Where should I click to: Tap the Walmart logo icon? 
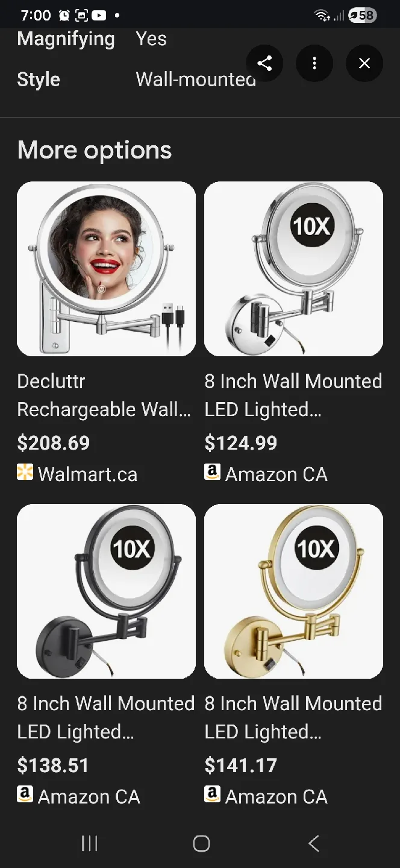pyautogui.click(x=25, y=473)
